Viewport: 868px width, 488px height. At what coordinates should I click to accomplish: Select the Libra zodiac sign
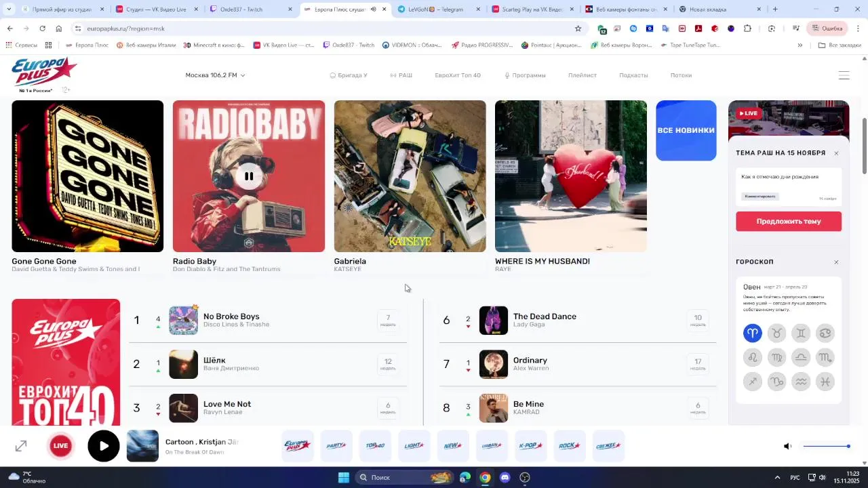coord(802,357)
